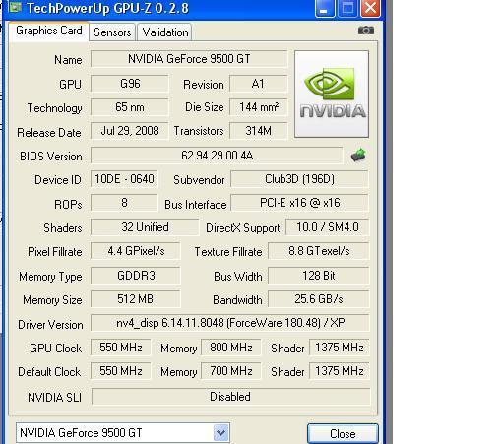The height and width of the screenshot is (444, 504).
Task: Close GPU-Z with the red X
Action: (370, 8)
